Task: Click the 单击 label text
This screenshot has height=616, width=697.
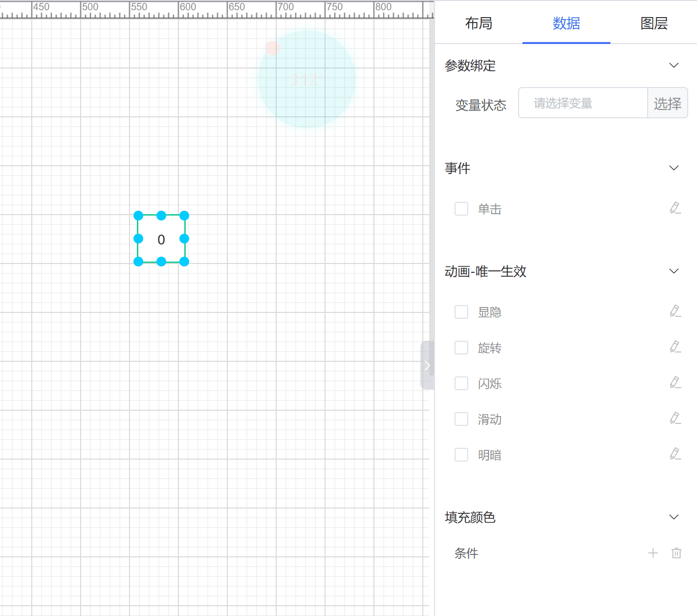Action: point(490,209)
